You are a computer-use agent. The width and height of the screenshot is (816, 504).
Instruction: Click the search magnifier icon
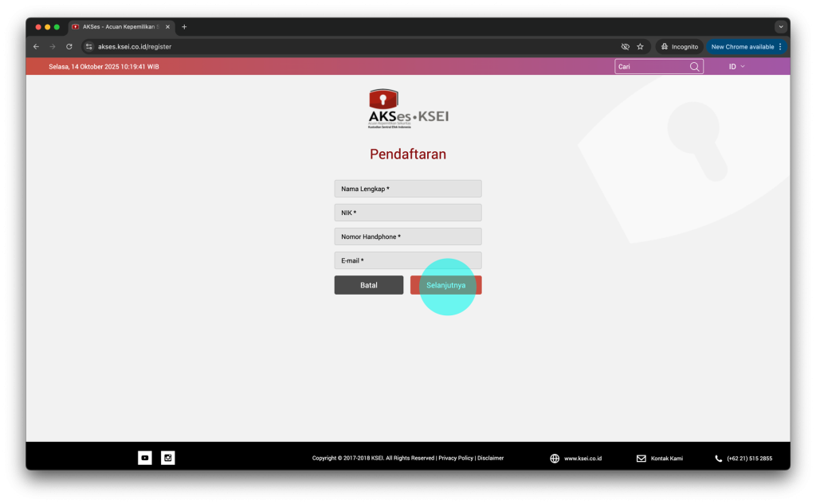(695, 67)
